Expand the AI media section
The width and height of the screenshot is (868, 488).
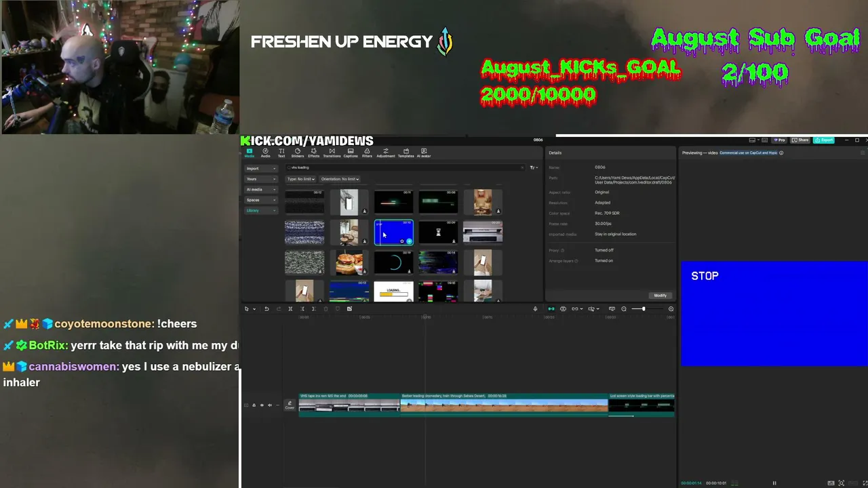pyautogui.click(x=261, y=190)
